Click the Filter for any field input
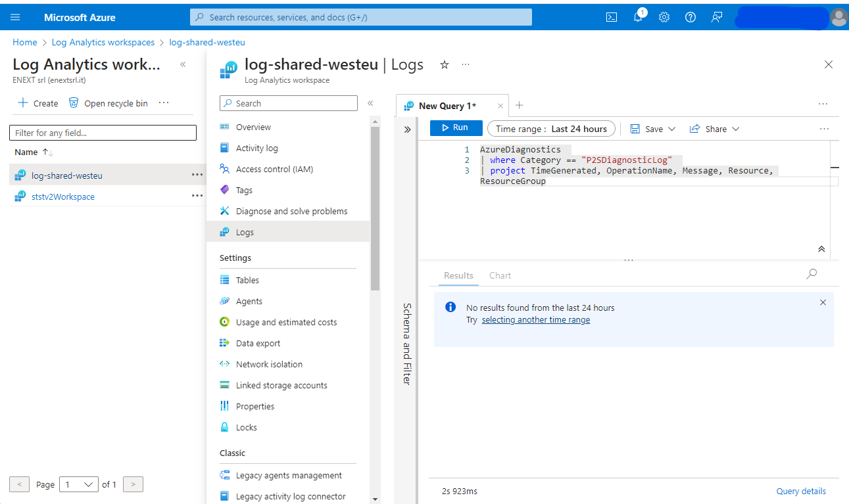Viewport: 849px width, 504px height. point(103,133)
